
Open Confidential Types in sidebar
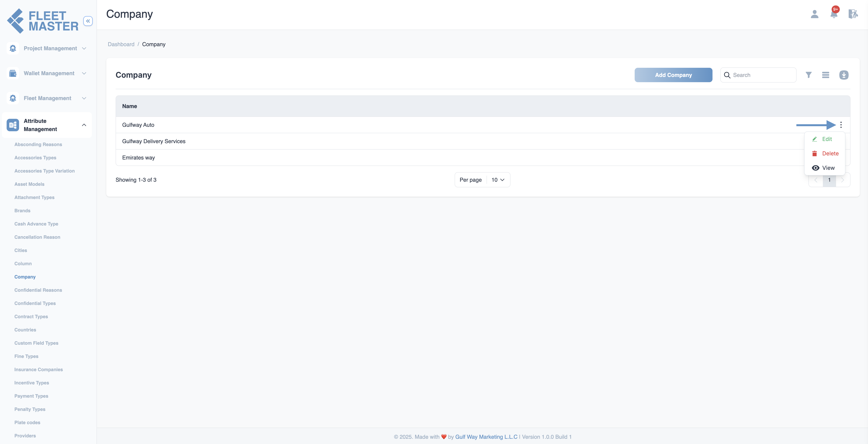[x=35, y=303]
